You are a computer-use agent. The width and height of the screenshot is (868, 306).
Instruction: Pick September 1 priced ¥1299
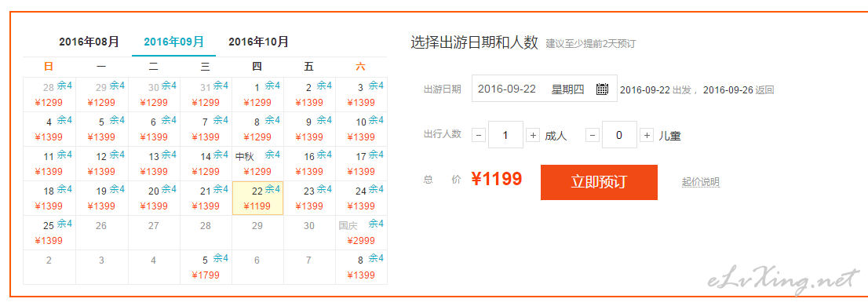tap(258, 95)
